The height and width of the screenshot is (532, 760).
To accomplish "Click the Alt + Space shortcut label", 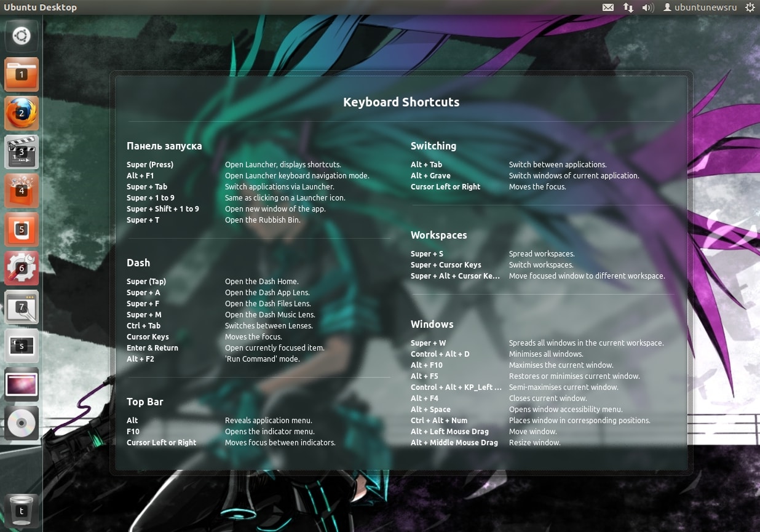I will 430,410.
